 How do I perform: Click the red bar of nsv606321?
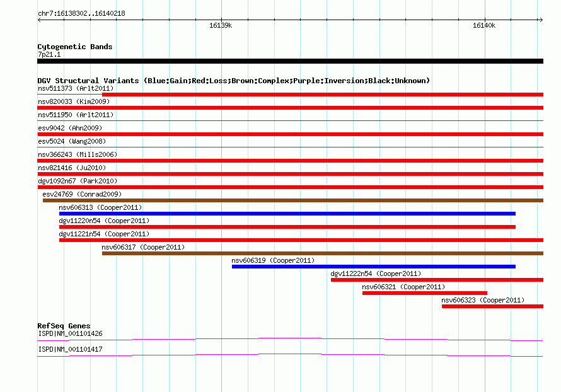pyautogui.click(x=425, y=293)
